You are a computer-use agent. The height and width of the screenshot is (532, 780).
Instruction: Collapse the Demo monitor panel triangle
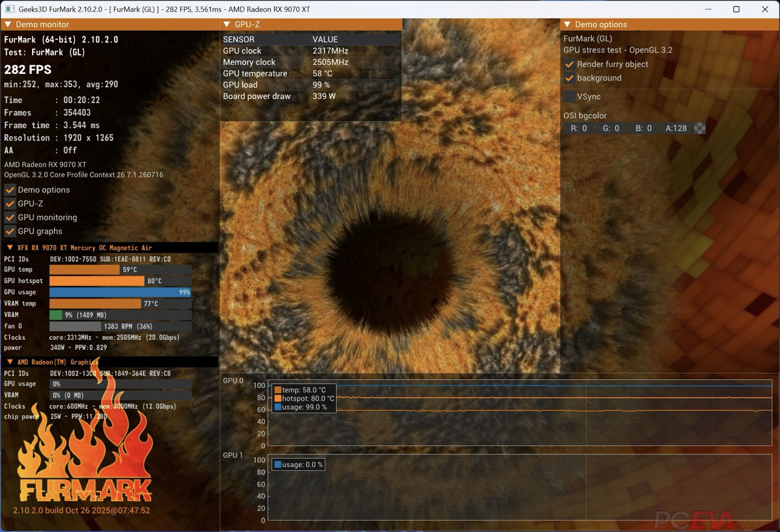click(x=7, y=25)
